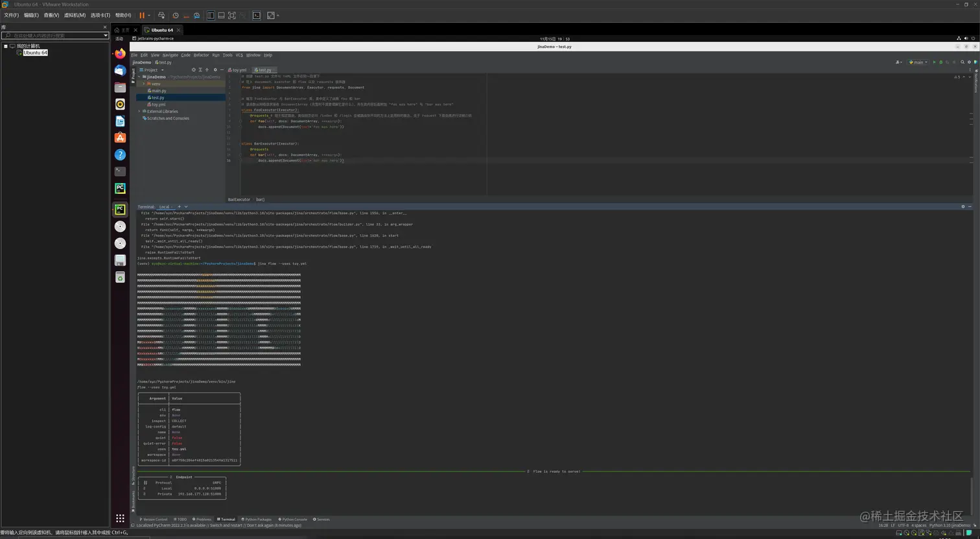Viewport: 980px width, 539px height.
Task: Open PyCharm account user dropdown
Action: [x=898, y=62]
